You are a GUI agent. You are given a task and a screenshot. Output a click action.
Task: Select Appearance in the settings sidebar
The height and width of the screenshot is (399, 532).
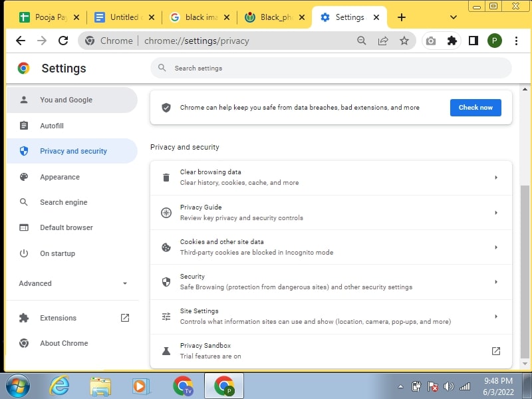(60, 177)
